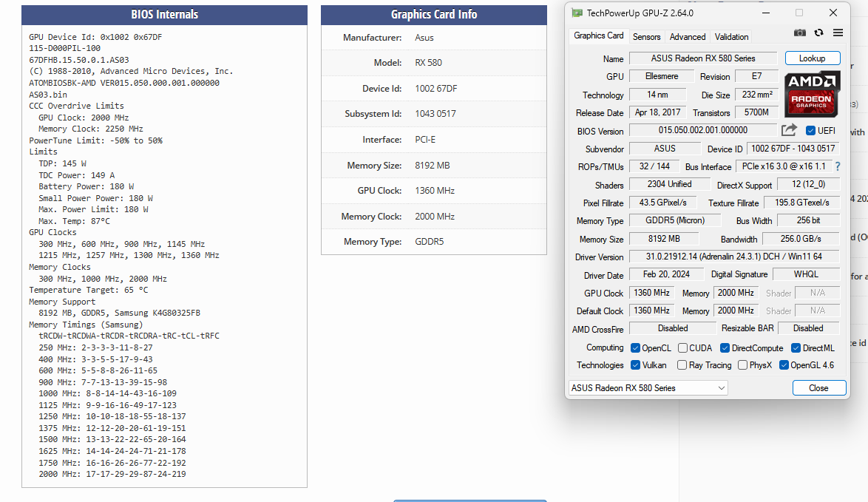Click the Manufacturer value Asus

click(x=424, y=38)
